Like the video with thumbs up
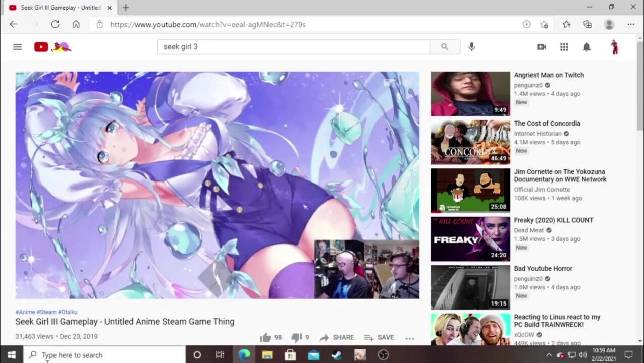Viewport: 644px width, 363px height. (265, 337)
